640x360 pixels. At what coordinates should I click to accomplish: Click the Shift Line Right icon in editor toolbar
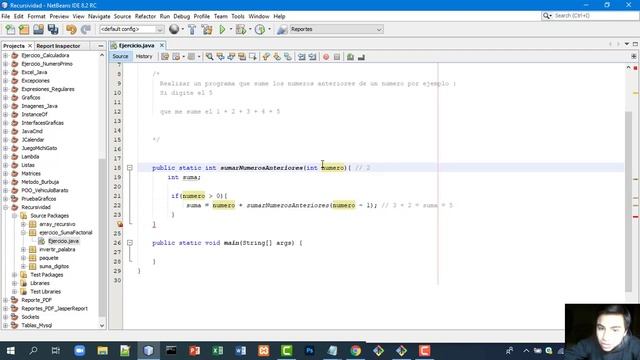(x=313, y=57)
